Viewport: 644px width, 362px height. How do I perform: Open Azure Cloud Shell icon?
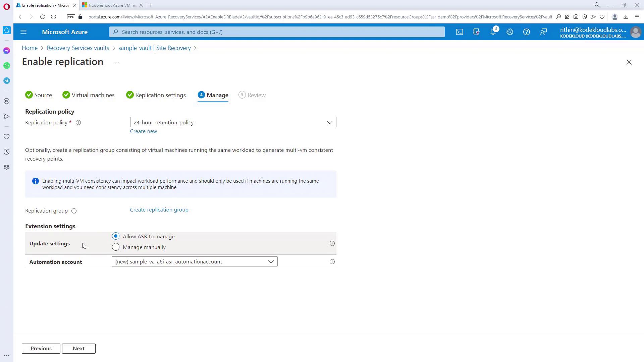[459, 32]
